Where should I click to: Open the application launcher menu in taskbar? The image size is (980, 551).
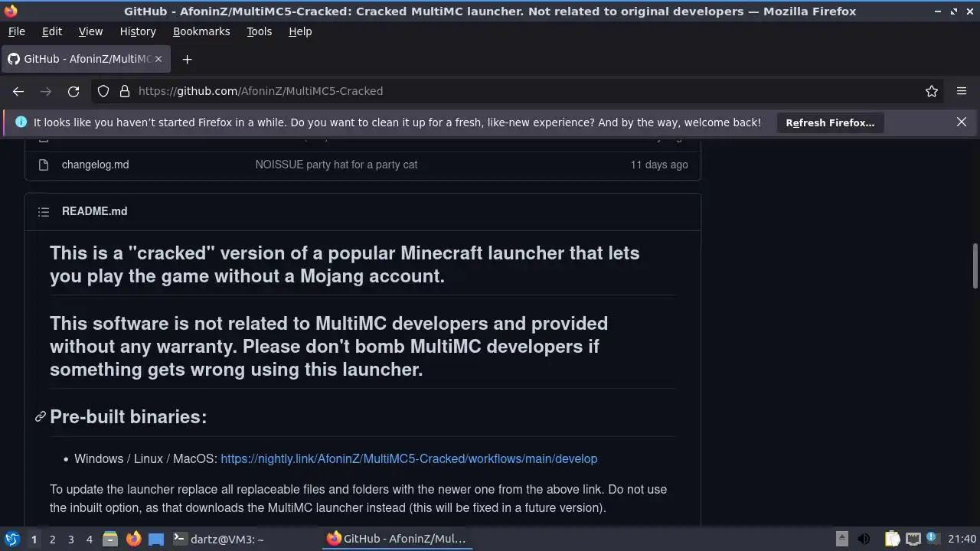pos(11,539)
